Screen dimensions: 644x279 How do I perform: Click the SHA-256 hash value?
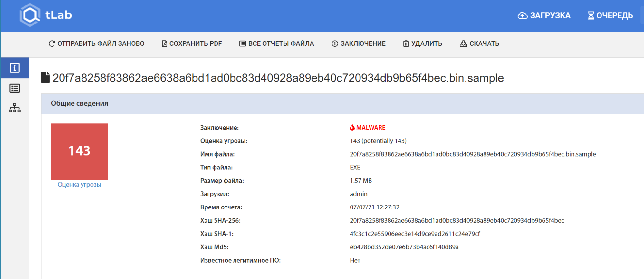click(x=457, y=220)
